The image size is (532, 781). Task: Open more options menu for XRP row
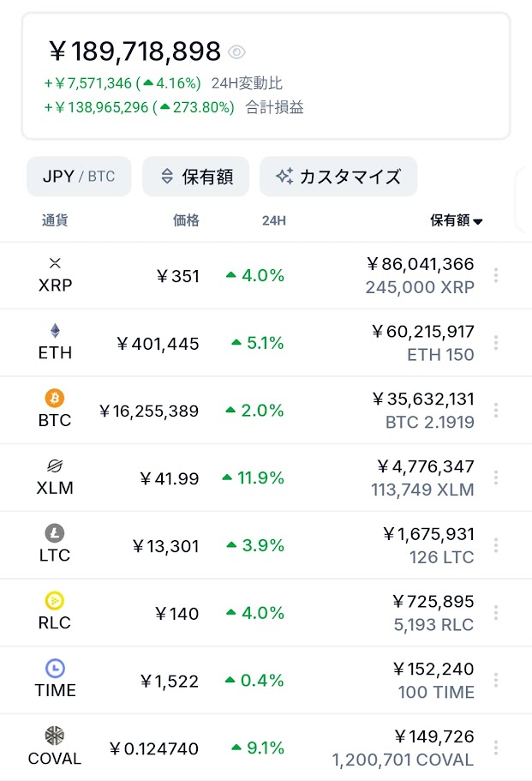(496, 275)
